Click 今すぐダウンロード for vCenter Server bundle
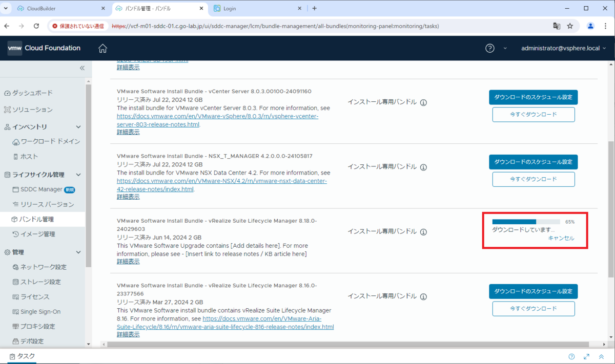This screenshot has width=615, height=364. [534, 114]
